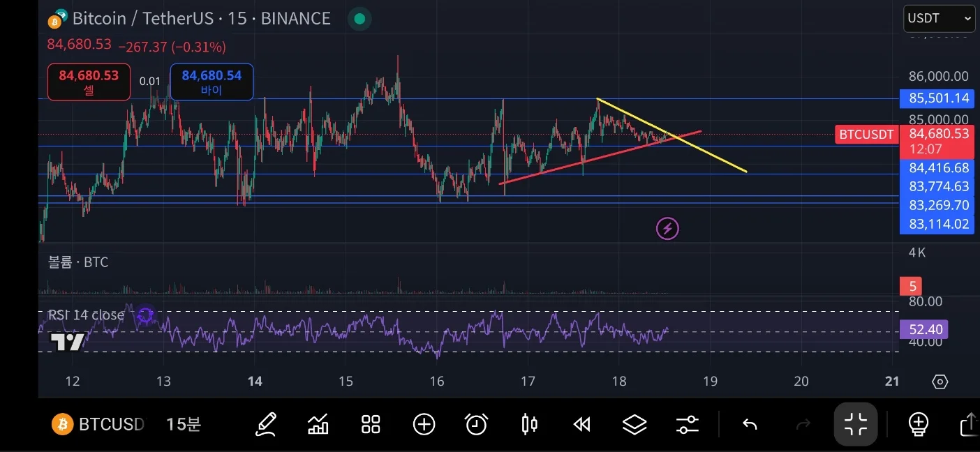Create a price alert with clock icon

point(477,424)
